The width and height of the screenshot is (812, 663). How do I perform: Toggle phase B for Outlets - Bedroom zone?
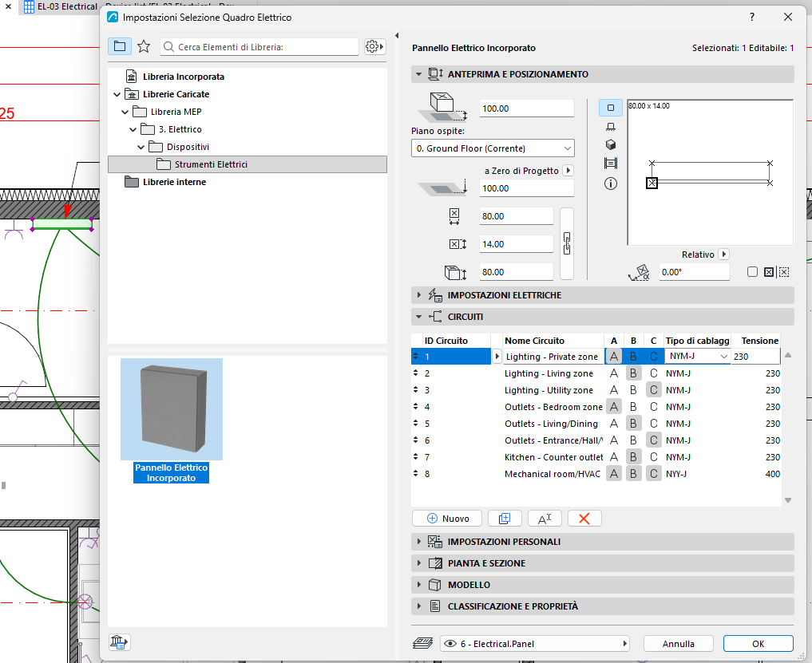pos(633,407)
